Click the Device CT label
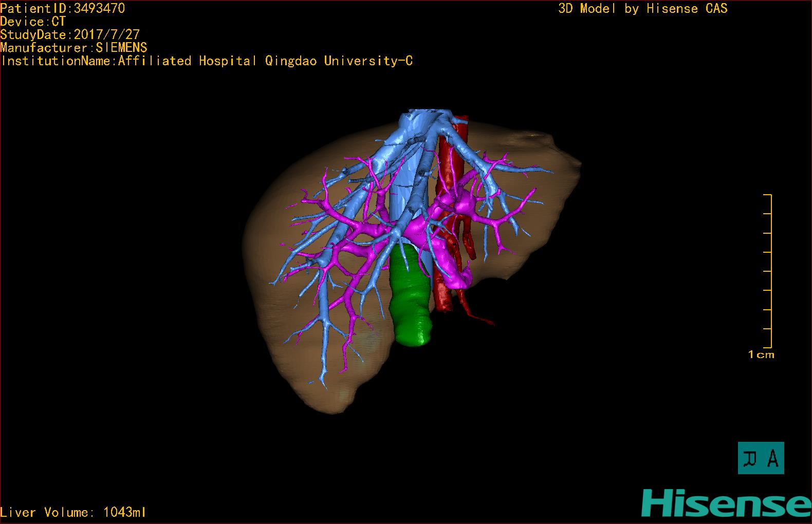This screenshot has width=812, height=524. coord(33,22)
